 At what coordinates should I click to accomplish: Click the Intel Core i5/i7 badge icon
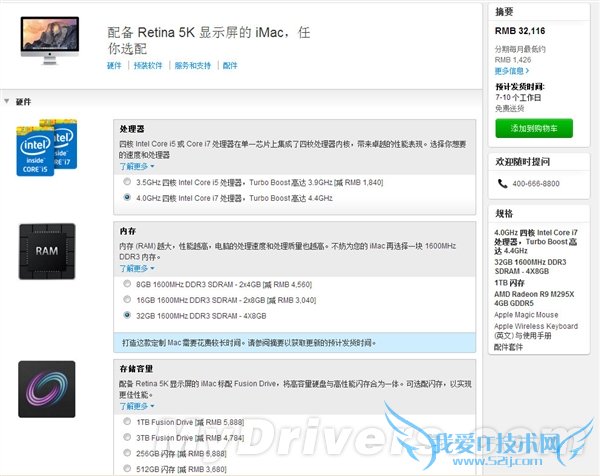click(x=47, y=148)
